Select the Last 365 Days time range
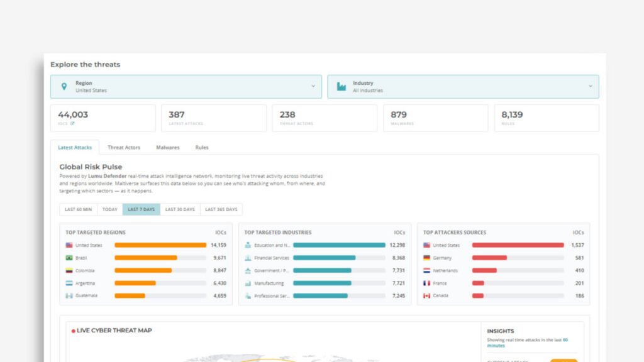 (221, 209)
